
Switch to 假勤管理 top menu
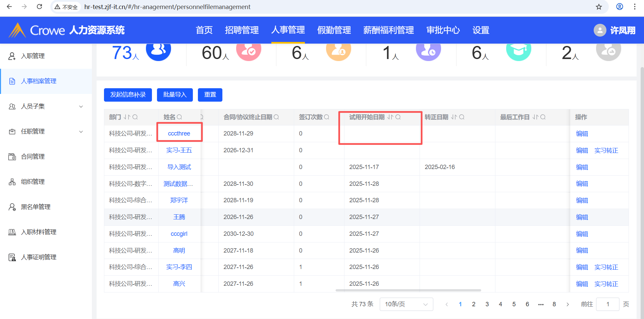pos(334,30)
